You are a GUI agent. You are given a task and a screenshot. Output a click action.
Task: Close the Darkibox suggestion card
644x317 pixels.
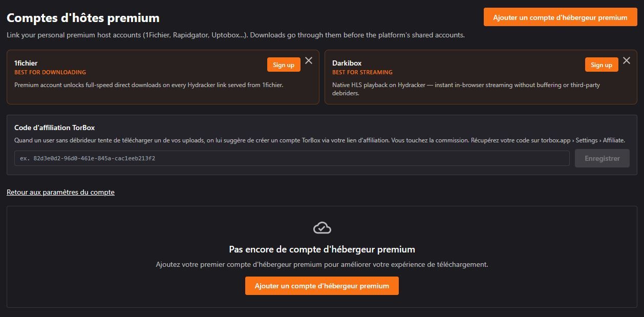tap(626, 60)
